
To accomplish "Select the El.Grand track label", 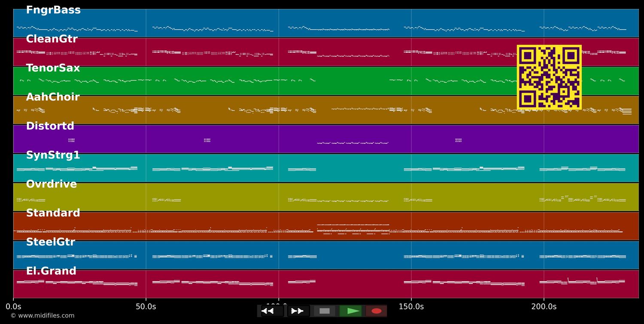I will coord(51,271).
